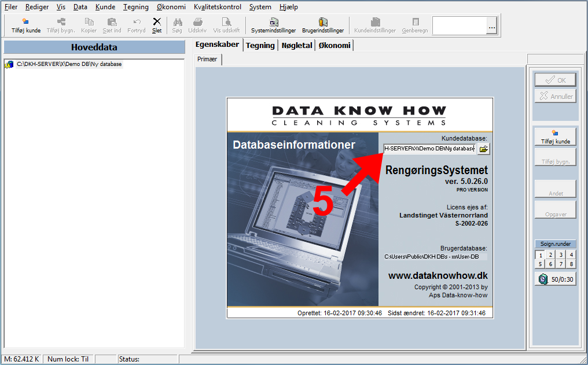
Task: Click the M: 62.412 K status entry
Action: (22, 359)
